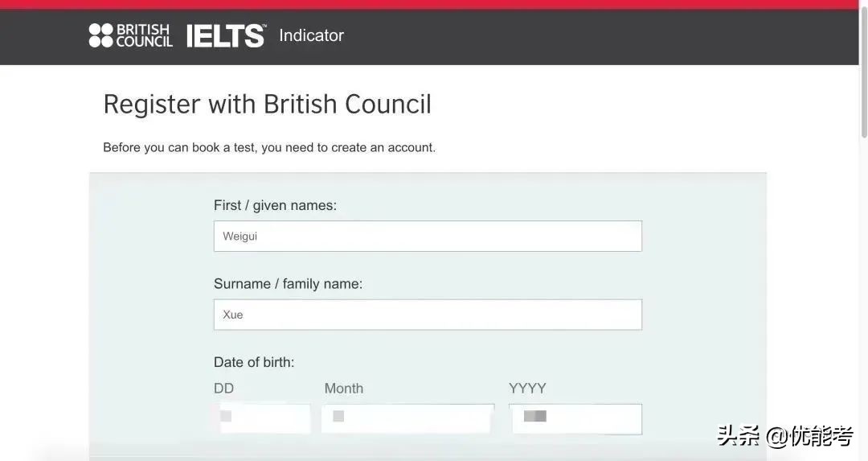Viewport: 868px width, 461px height.
Task: Click the "Register with British Council" heading
Action: pos(267,105)
